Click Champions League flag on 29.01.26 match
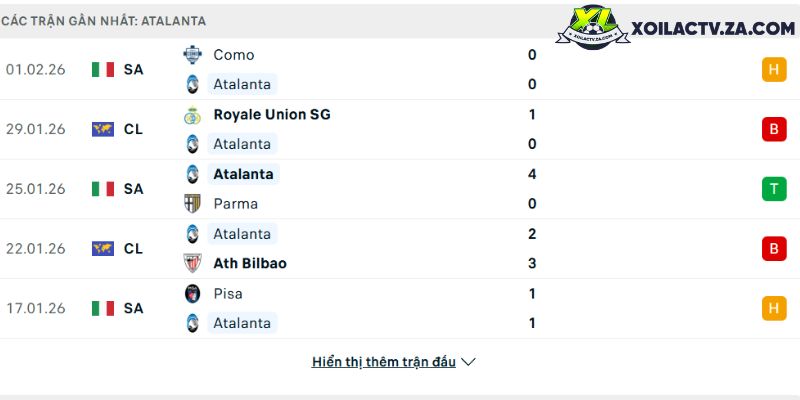Screen dimensions: 800x400 coord(102,129)
